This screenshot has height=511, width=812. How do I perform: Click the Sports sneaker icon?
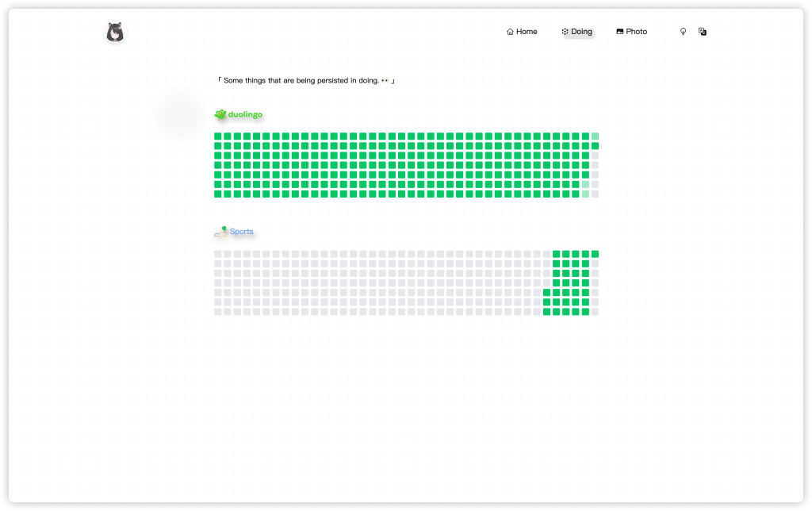coord(221,232)
